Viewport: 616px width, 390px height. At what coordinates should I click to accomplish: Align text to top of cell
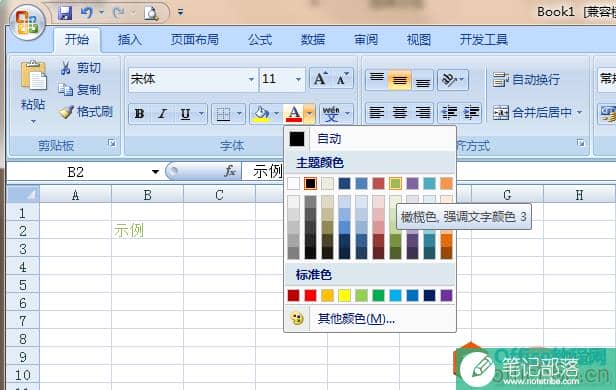pyautogui.click(x=376, y=80)
